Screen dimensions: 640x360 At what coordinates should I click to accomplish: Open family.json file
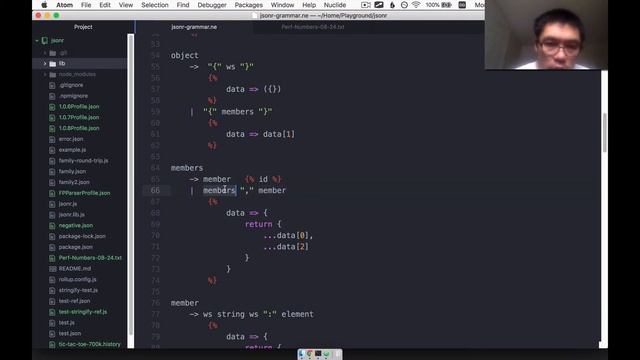click(72, 171)
